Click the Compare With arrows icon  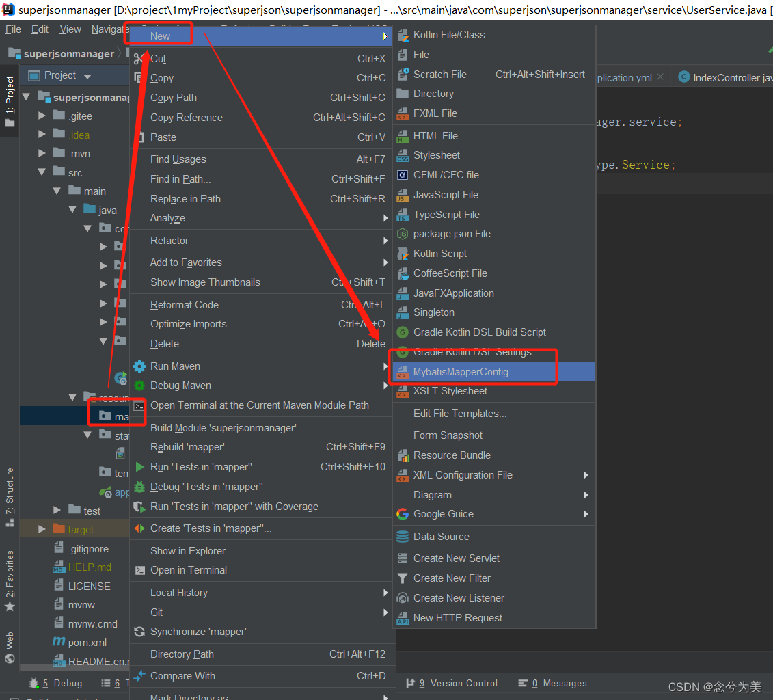tap(139, 676)
